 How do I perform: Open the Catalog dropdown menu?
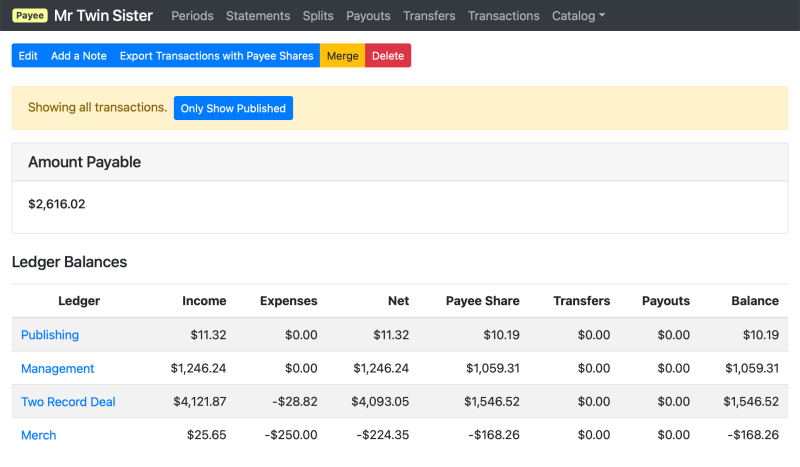point(578,16)
